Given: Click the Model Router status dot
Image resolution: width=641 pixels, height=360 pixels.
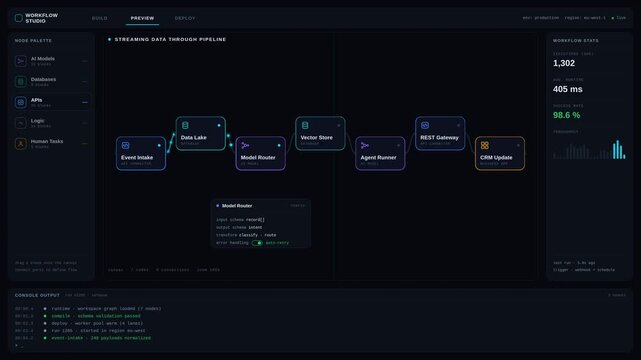Looking at the screenshot, I should 279,145.
